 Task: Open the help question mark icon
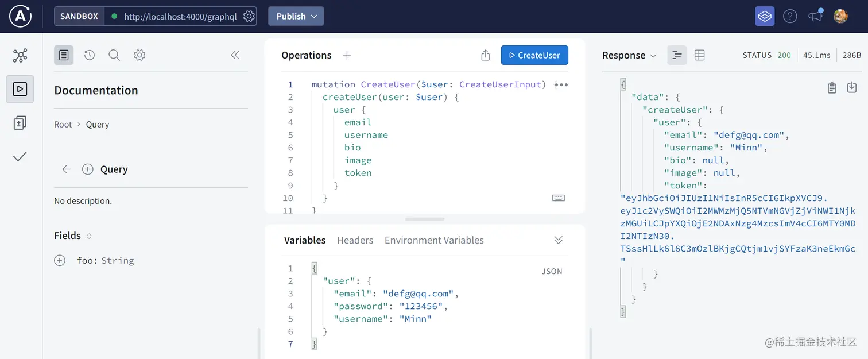(790, 16)
